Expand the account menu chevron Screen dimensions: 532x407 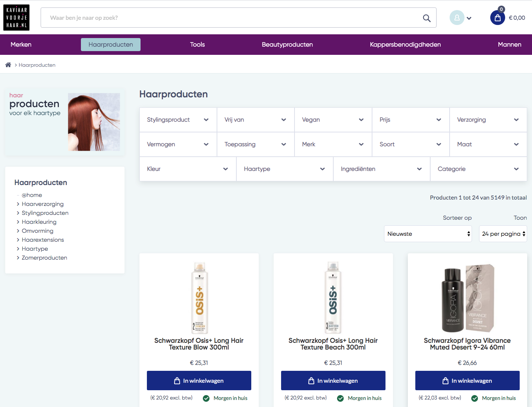coord(469,18)
